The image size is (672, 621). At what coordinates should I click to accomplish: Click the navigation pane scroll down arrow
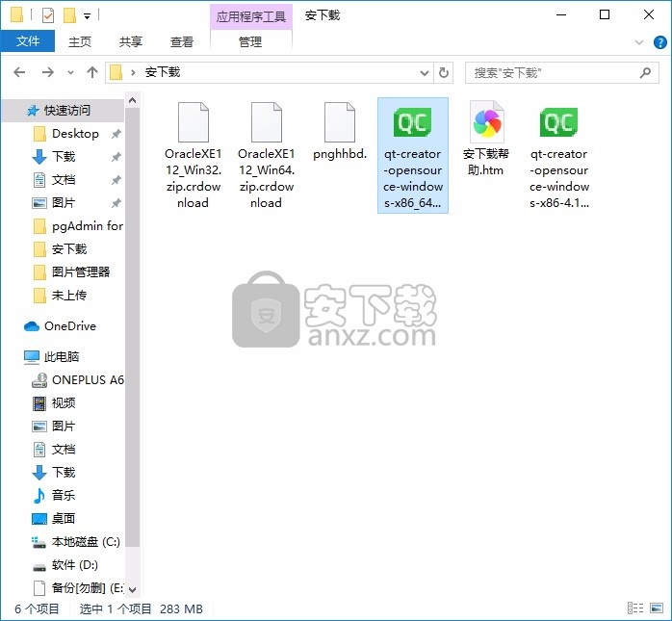[x=133, y=590]
